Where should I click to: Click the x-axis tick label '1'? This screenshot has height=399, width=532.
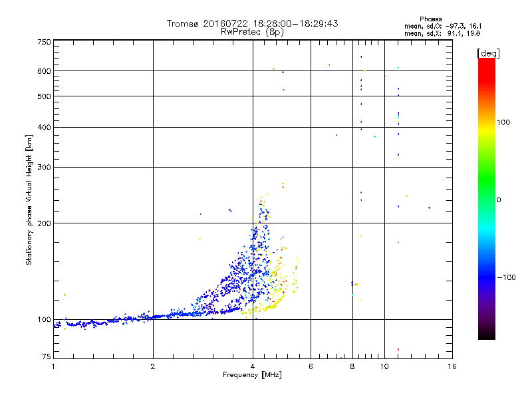(x=53, y=366)
